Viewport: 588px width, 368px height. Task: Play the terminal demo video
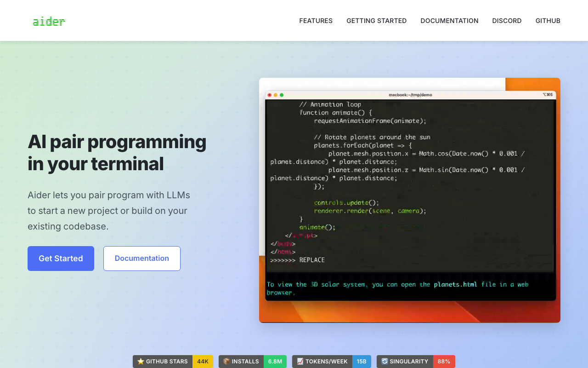tap(410, 200)
